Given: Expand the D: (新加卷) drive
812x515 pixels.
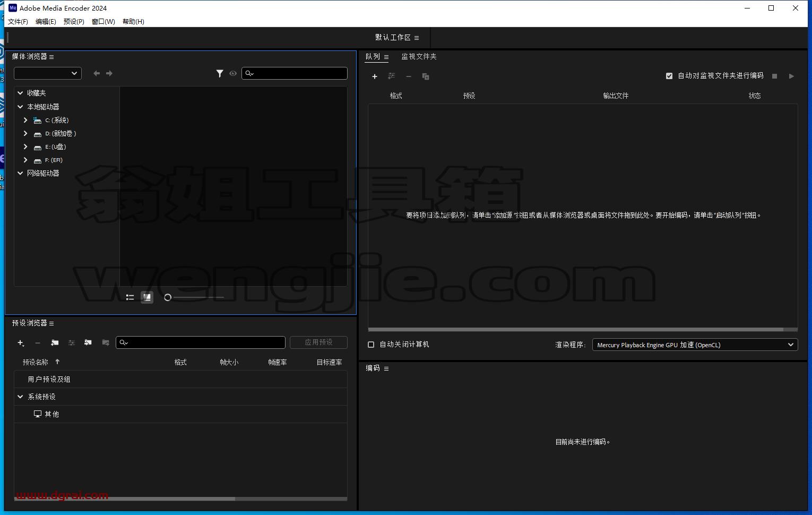Looking at the screenshot, I should (25, 133).
